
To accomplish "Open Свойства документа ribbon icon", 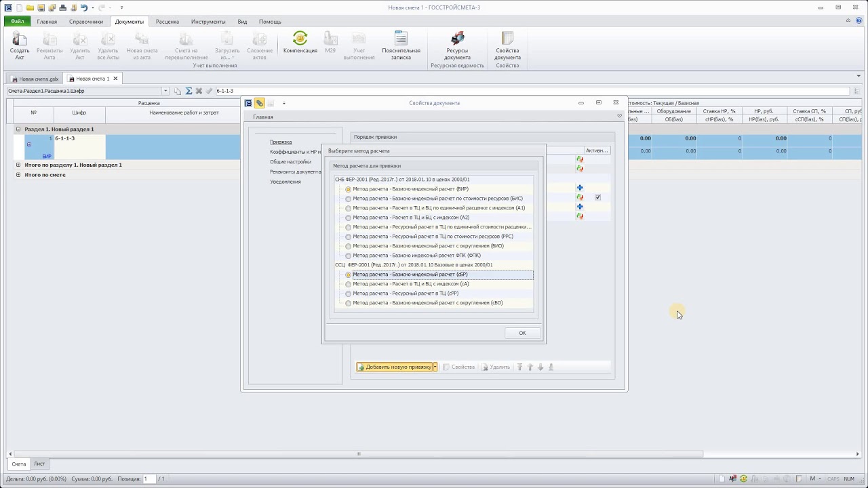I will pyautogui.click(x=507, y=45).
